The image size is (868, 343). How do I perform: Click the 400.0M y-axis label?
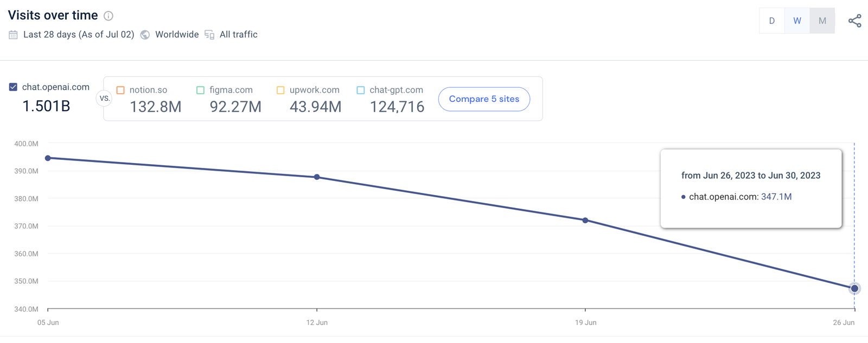[26, 144]
